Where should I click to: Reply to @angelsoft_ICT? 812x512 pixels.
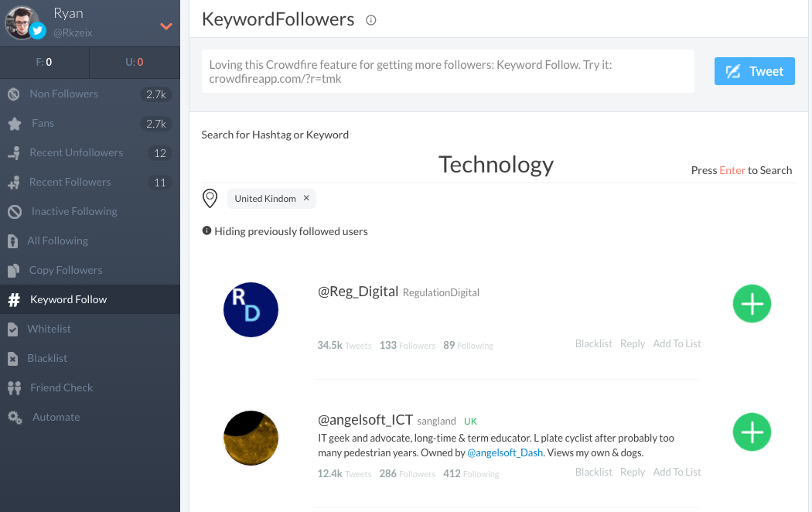pyautogui.click(x=633, y=472)
